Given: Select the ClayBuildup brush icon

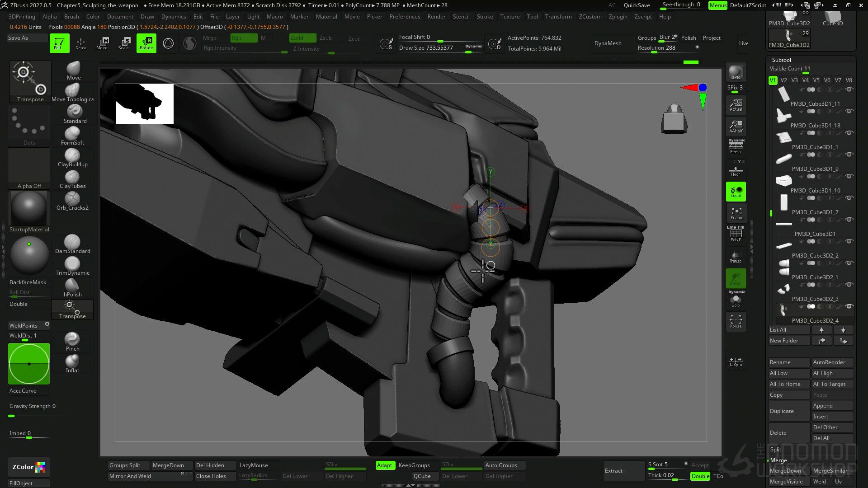Looking at the screenshot, I should (72, 155).
